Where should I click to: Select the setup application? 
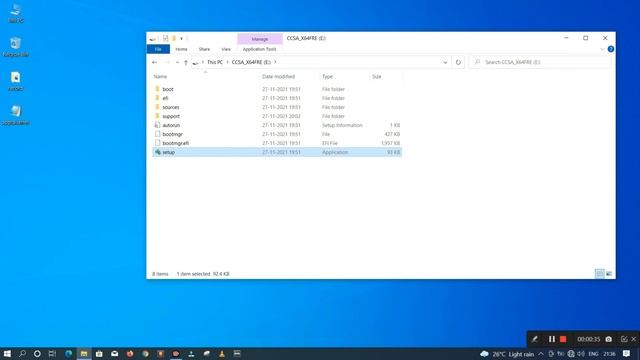(x=277, y=152)
